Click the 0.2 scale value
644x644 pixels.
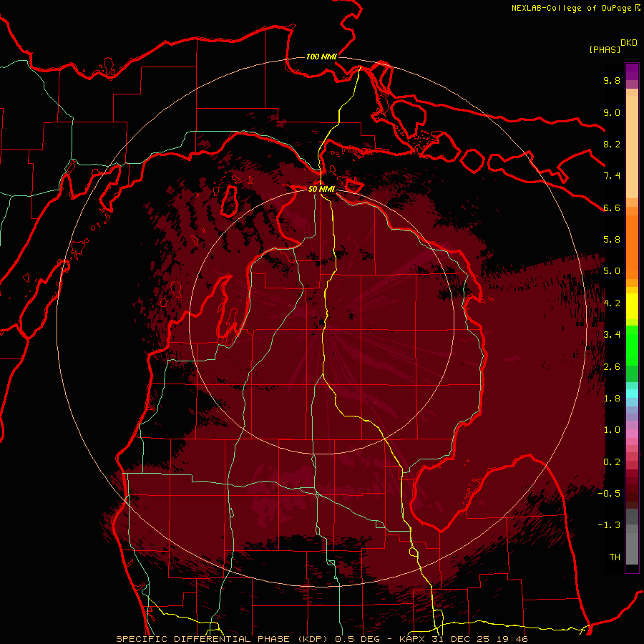[612, 462]
